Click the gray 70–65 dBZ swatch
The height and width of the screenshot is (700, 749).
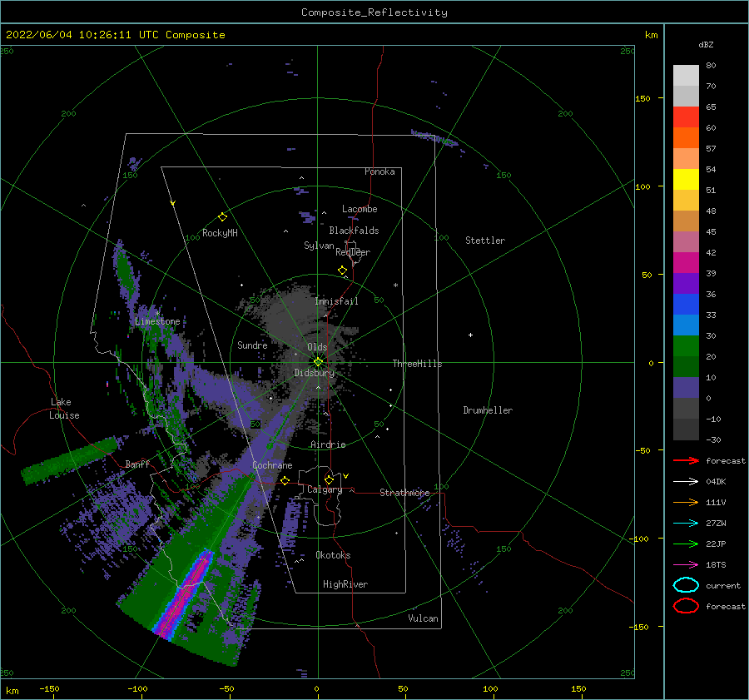coord(686,96)
